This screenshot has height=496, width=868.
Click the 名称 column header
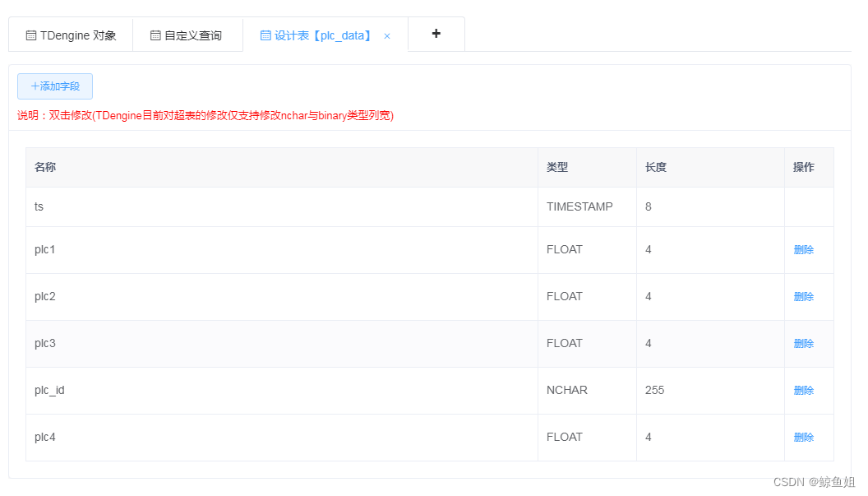click(x=45, y=167)
